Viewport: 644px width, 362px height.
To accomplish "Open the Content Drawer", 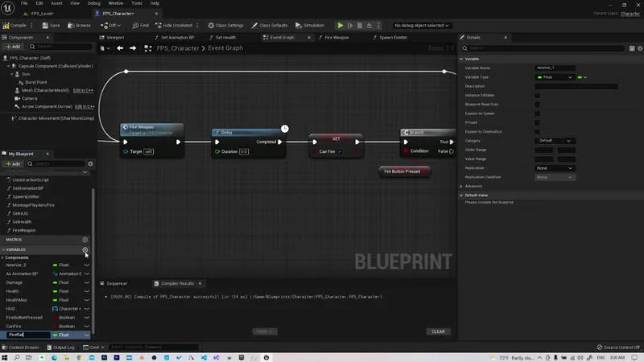I will click(21, 348).
